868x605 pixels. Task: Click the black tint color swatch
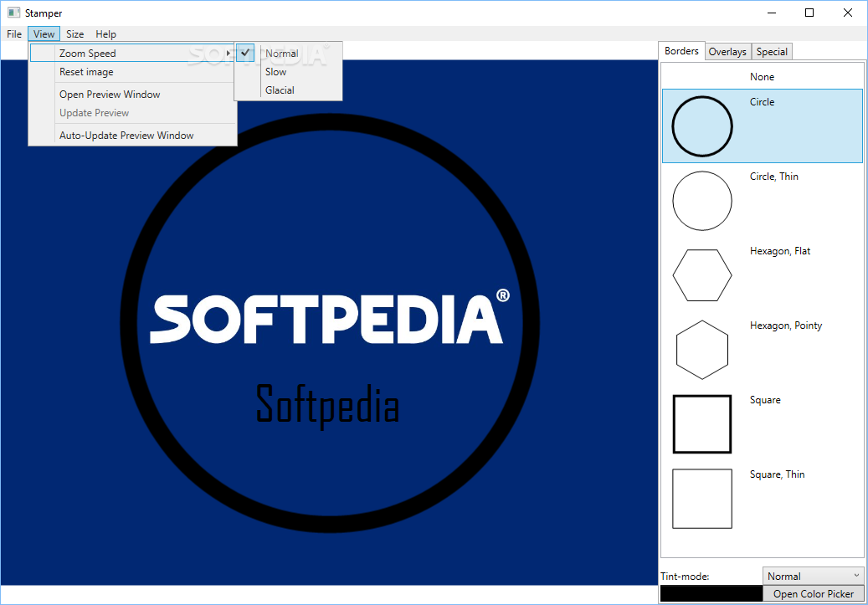pyautogui.click(x=711, y=593)
